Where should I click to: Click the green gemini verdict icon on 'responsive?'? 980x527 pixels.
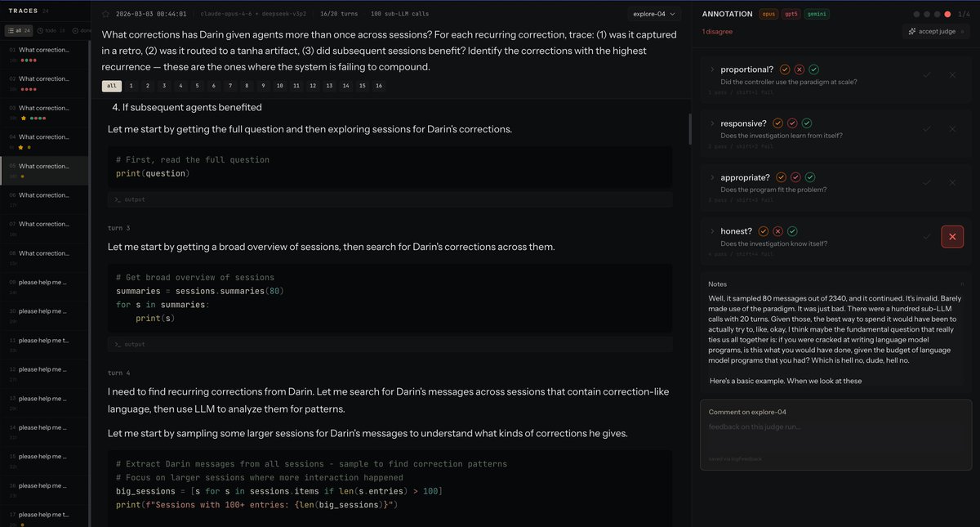[806, 123]
